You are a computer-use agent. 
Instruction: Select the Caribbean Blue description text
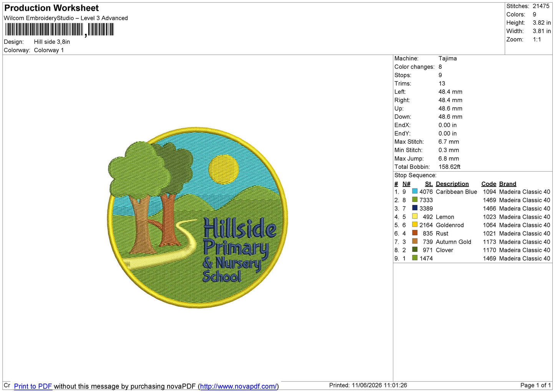pos(456,192)
